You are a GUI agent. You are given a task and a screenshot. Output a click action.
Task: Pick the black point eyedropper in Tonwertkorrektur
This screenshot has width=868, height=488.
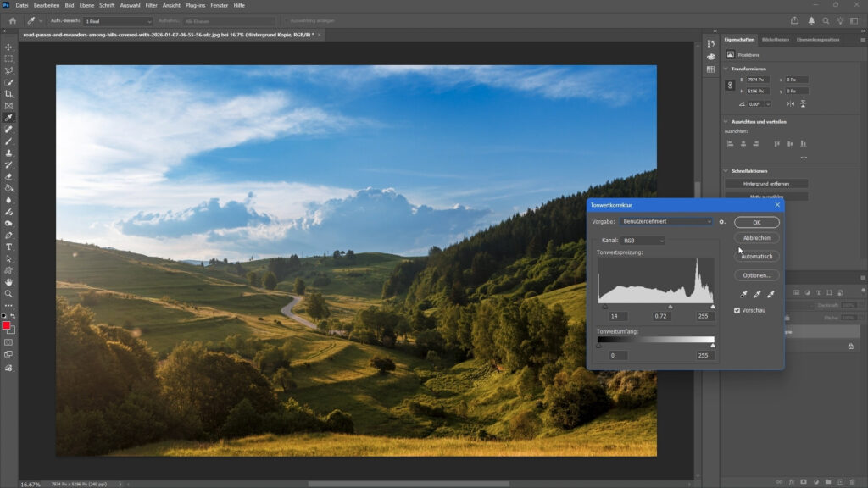pos(743,294)
